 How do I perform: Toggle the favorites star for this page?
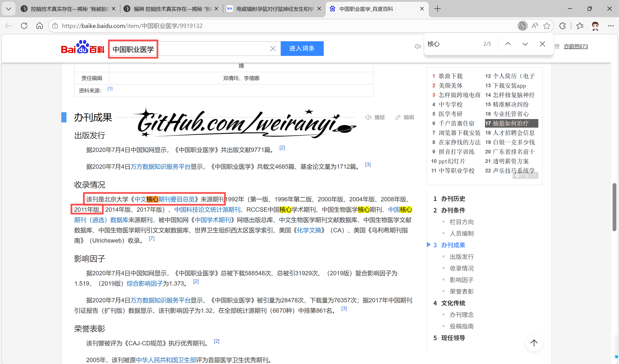[547, 26]
